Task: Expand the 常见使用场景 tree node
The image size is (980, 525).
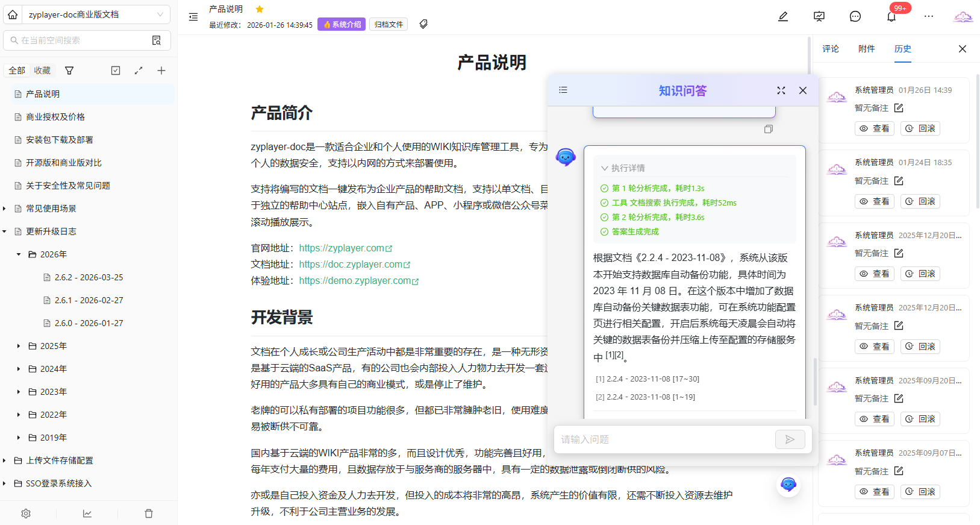Action: pos(5,209)
